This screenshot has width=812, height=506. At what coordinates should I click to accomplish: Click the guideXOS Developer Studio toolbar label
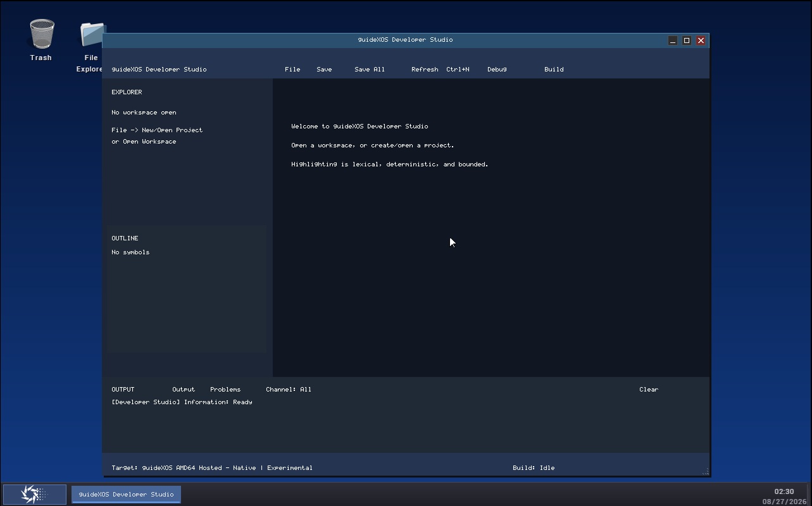(159, 70)
